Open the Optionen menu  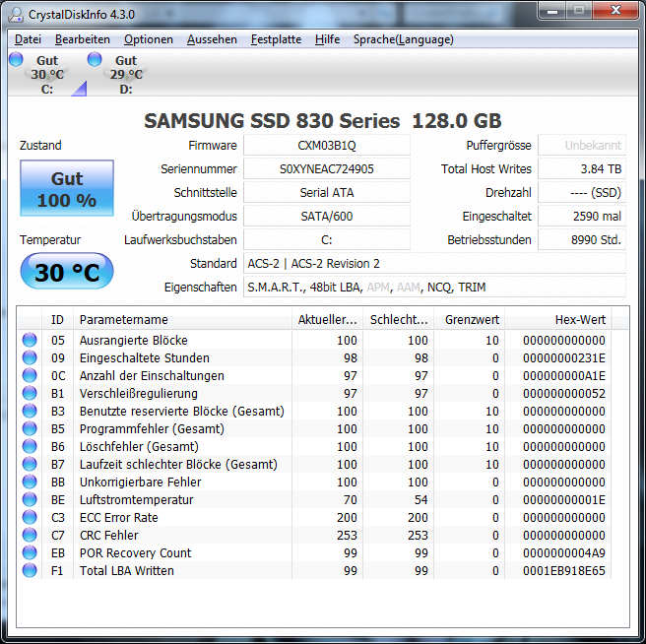pos(149,39)
